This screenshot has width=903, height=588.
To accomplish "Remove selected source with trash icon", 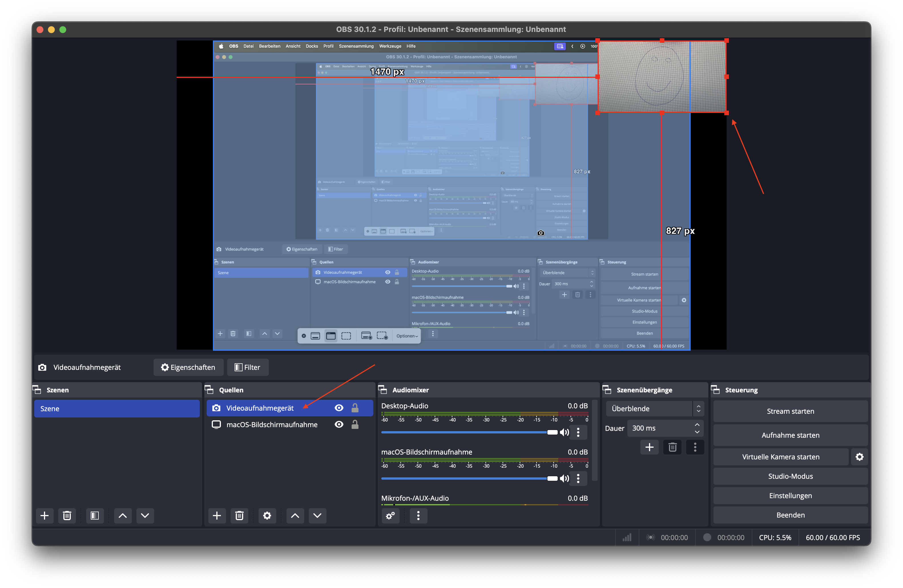I will [x=239, y=515].
